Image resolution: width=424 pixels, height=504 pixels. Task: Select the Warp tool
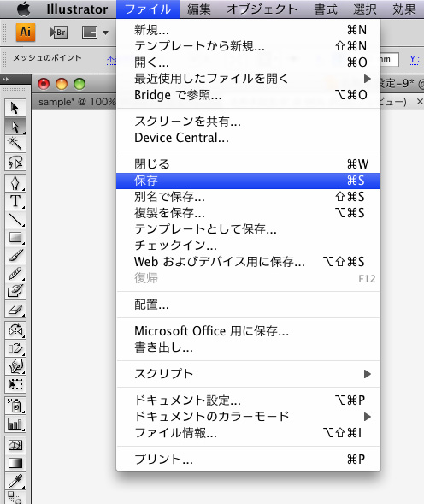click(15, 366)
